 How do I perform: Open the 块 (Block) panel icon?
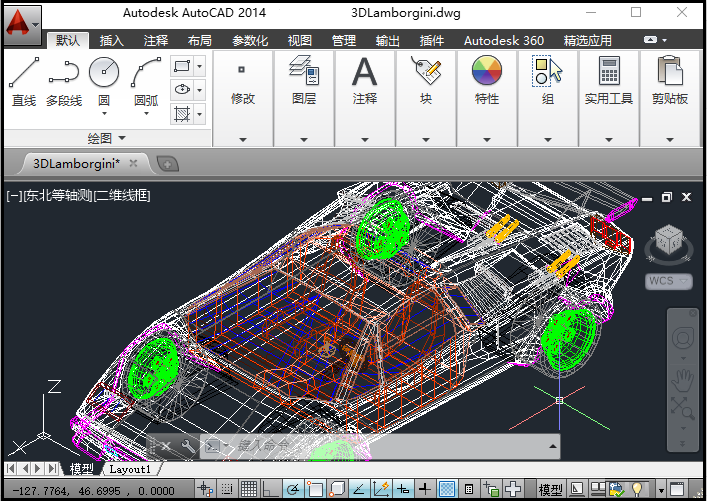pyautogui.click(x=426, y=70)
